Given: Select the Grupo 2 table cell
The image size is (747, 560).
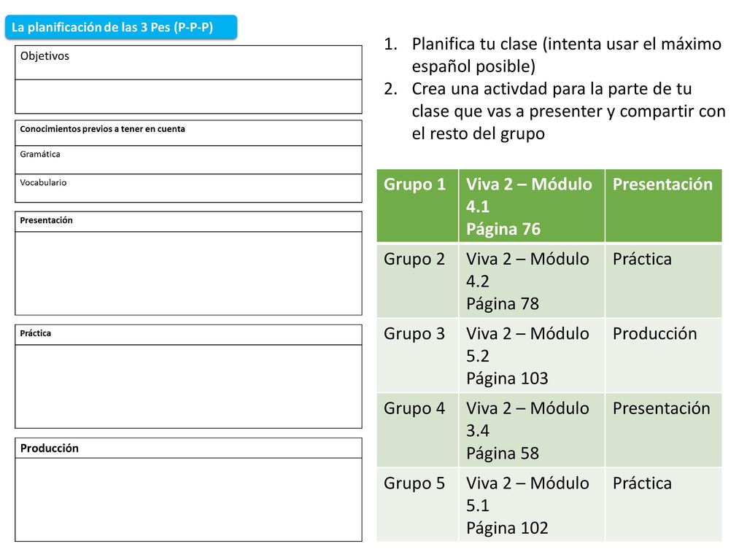Looking at the screenshot, I should pos(417,281).
